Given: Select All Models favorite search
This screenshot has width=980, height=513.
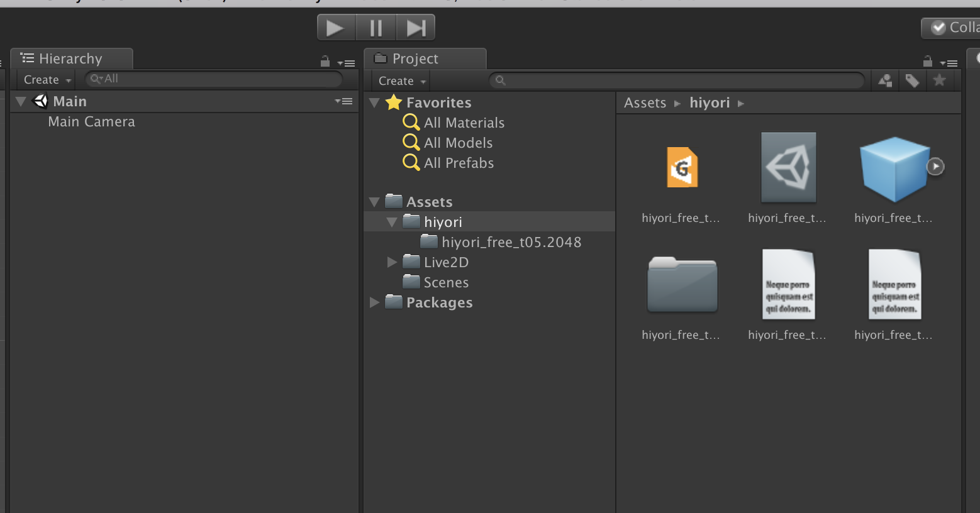Looking at the screenshot, I should coord(458,143).
